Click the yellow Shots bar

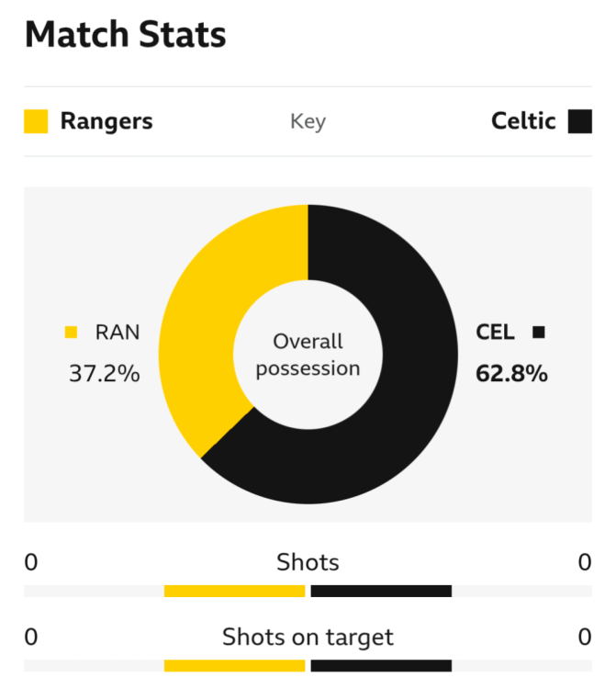click(234, 591)
